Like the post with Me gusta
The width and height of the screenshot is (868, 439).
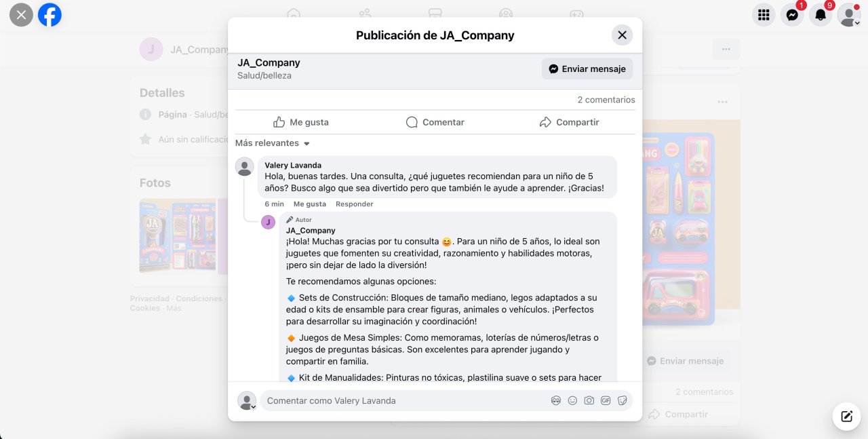click(x=300, y=122)
